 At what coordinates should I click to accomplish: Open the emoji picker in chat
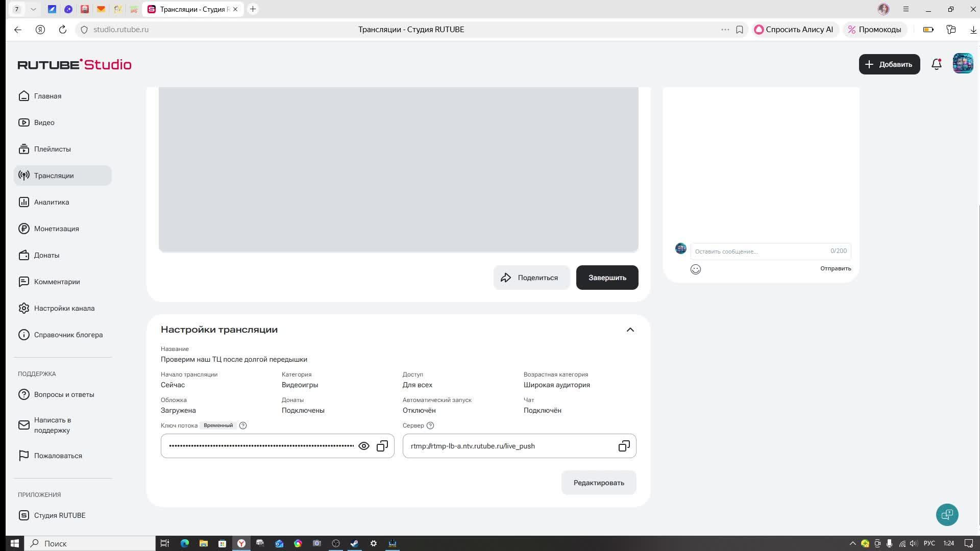(x=695, y=269)
